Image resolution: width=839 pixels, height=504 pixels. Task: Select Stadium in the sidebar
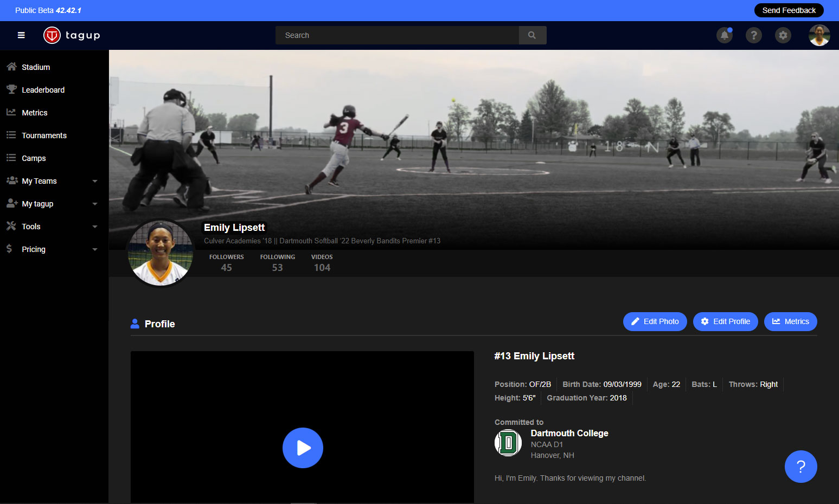(36, 67)
